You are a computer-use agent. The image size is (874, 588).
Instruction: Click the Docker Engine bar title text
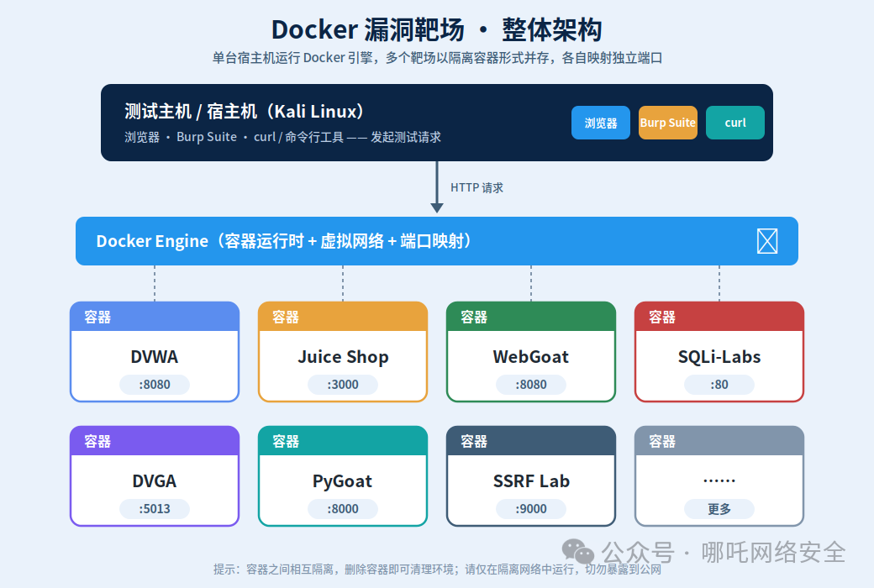[x=285, y=241]
